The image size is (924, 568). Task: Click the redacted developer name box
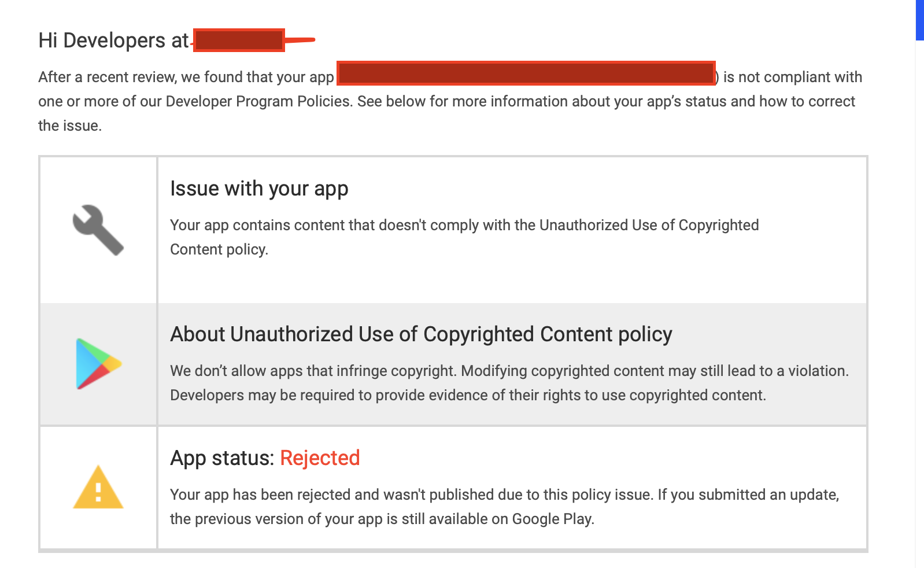(239, 40)
